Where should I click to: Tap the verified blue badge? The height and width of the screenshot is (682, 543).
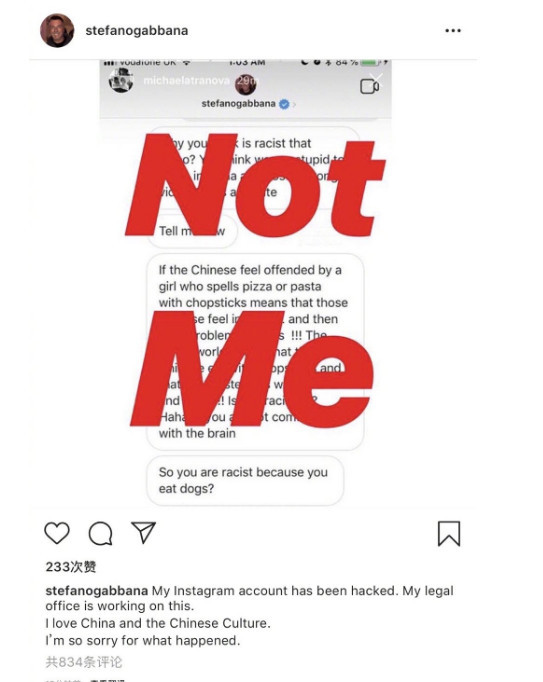click(284, 104)
